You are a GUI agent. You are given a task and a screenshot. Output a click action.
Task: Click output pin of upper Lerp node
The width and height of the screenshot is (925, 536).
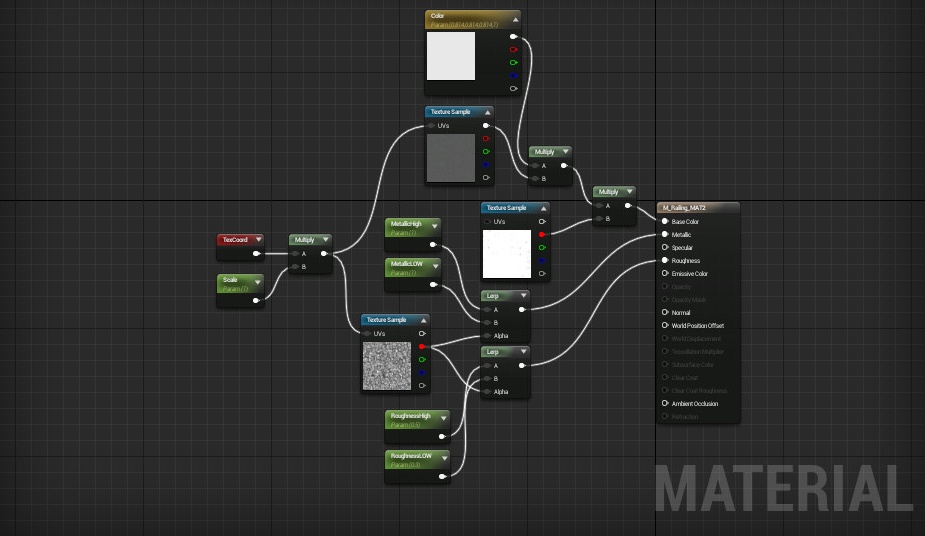tap(522, 310)
